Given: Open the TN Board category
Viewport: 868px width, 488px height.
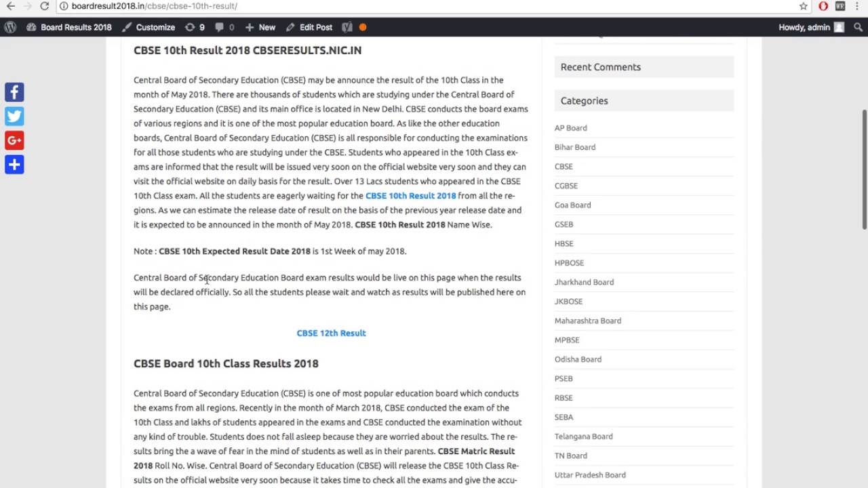Looking at the screenshot, I should pyautogui.click(x=571, y=456).
